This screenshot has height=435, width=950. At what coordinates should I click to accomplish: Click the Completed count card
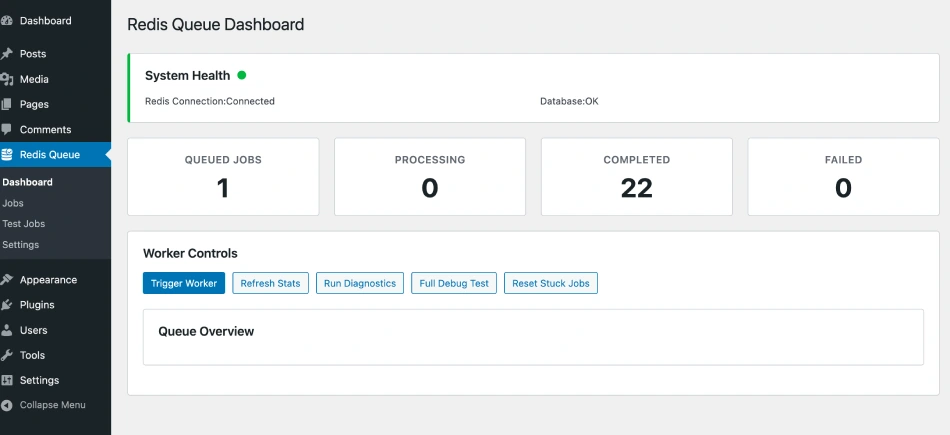point(637,176)
